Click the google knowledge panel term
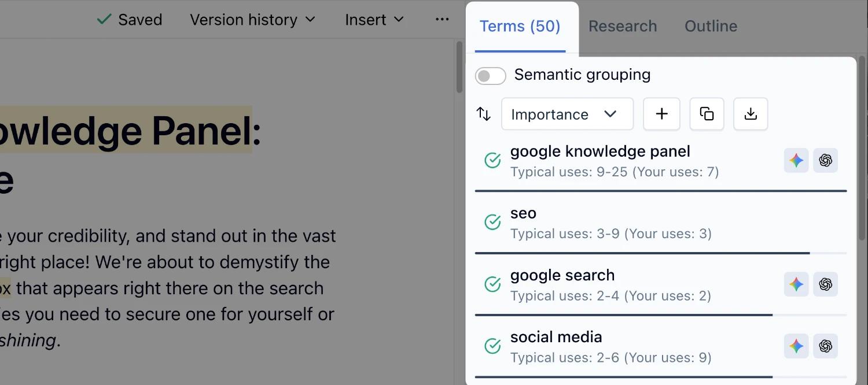This screenshot has height=385, width=868. 600,151
